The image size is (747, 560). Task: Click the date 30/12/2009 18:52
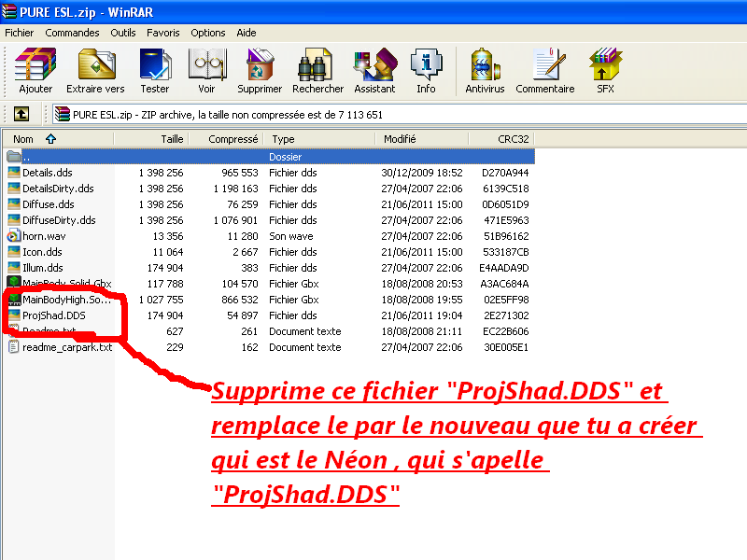point(422,173)
